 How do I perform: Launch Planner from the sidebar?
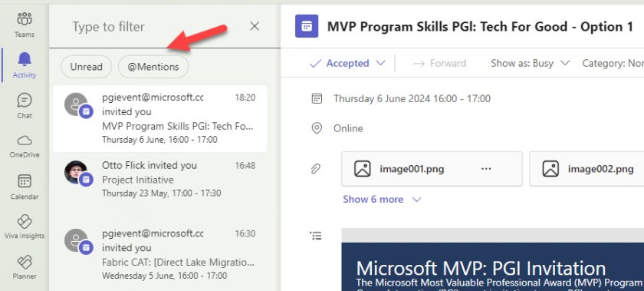(25, 266)
